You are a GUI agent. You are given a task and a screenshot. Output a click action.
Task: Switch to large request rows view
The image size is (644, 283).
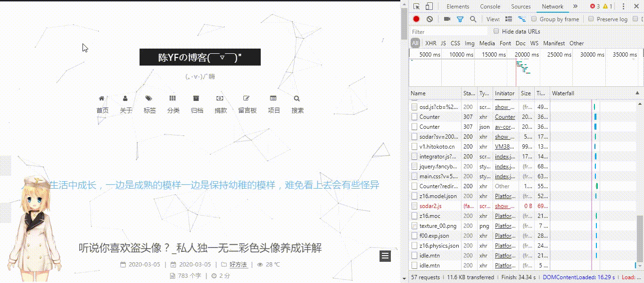point(509,19)
